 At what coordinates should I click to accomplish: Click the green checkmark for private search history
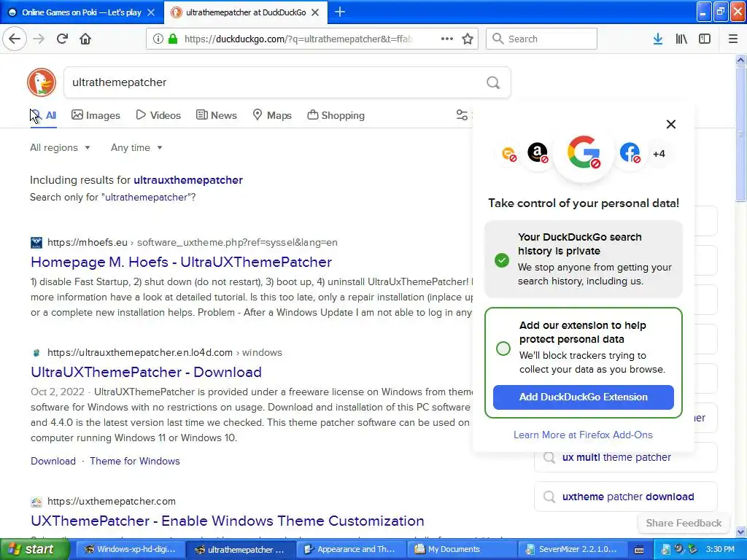tap(502, 260)
